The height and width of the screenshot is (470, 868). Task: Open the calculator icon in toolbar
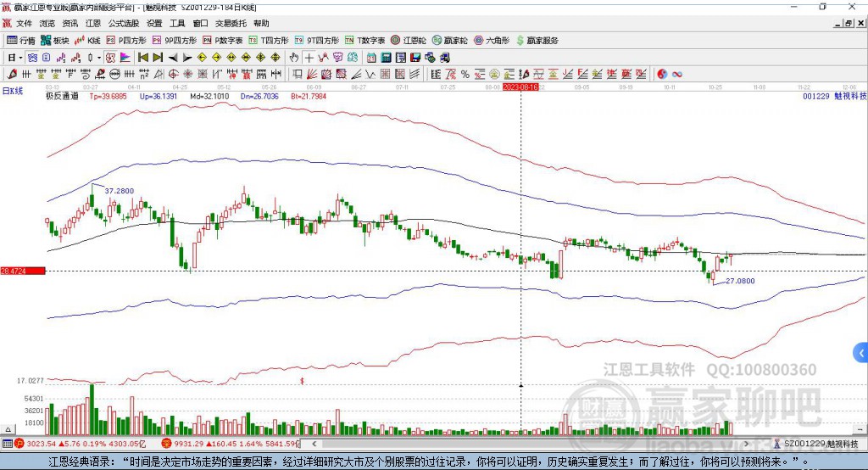pos(387,58)
